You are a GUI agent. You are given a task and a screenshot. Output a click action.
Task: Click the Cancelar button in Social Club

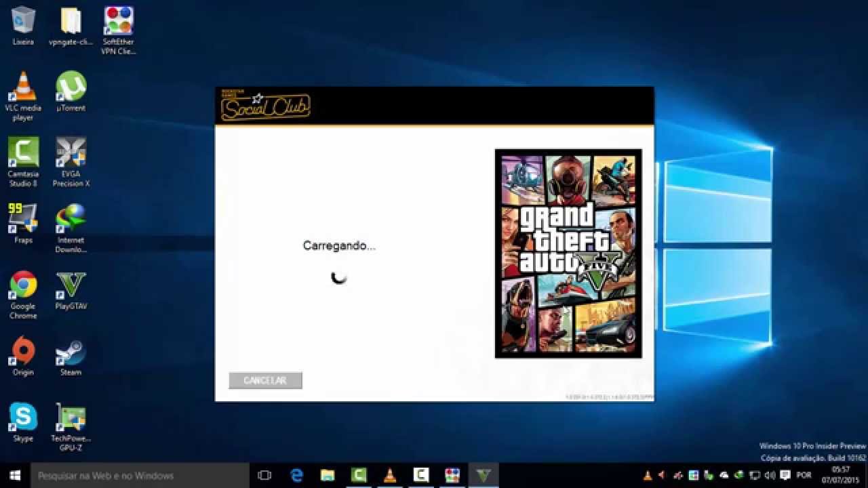point(265,380)
